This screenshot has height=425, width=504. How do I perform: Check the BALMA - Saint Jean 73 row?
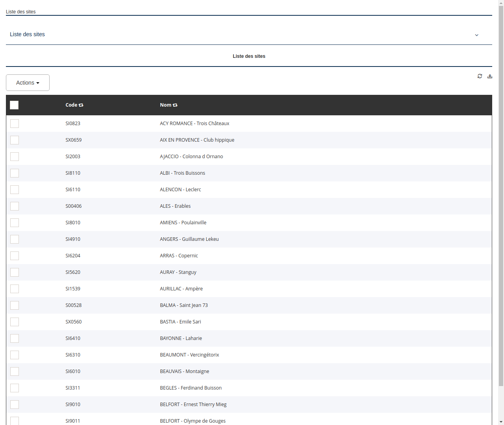[x=14, y=305]
